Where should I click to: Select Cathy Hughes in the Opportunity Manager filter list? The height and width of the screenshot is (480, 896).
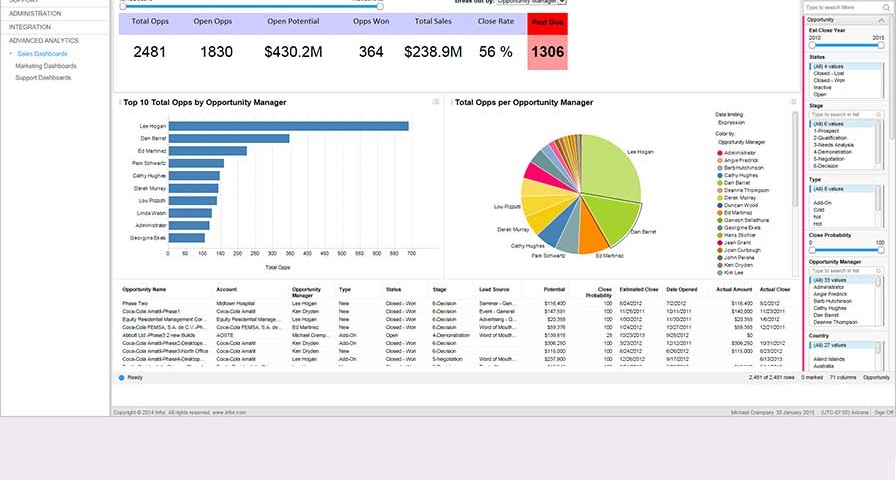pyautogui.click(x=830, y=308)
